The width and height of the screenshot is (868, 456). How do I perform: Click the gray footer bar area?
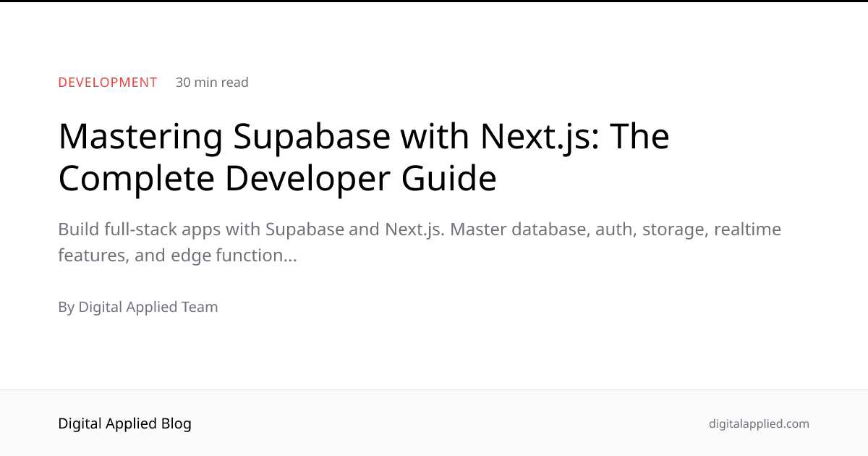click(434, 423)
